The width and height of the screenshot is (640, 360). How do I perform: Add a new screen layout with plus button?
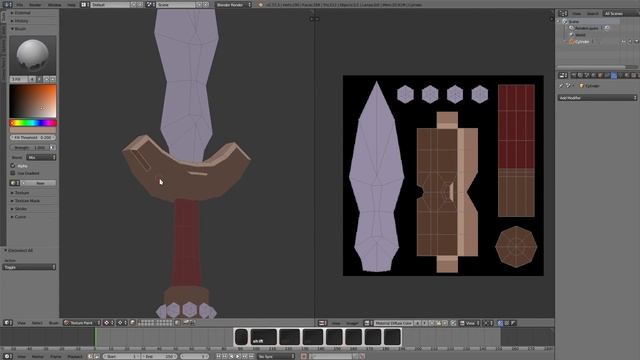[133, 4]
